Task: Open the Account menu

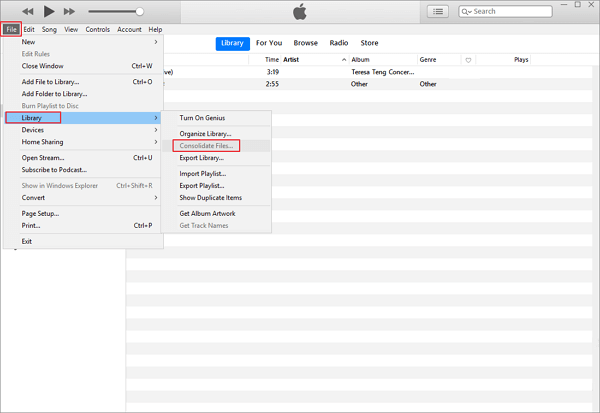Action: [x=129, y=29]
